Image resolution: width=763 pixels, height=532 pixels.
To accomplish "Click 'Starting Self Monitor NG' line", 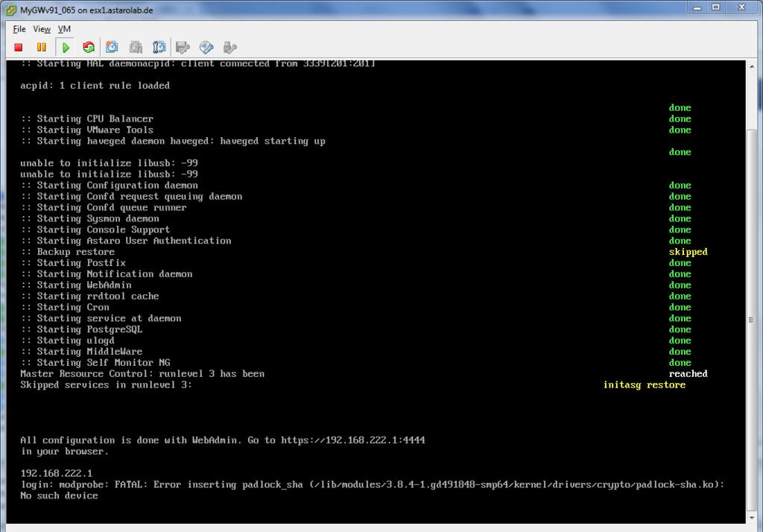I will click(x=95, y=363).
